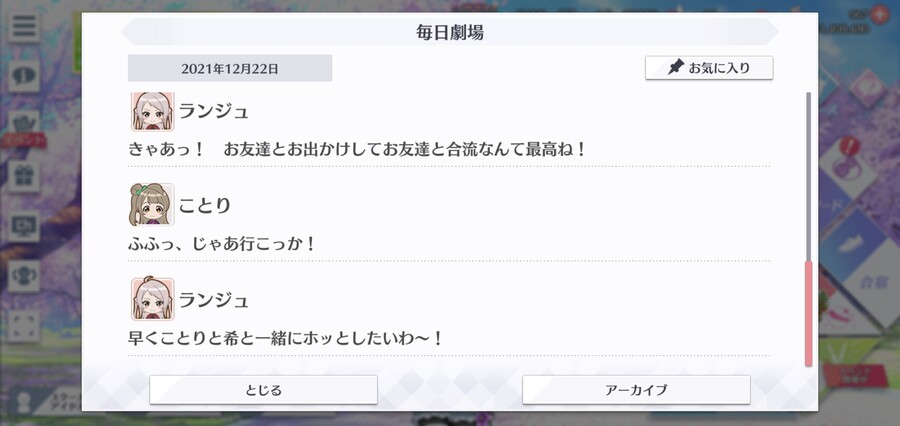Click the pushpin icon on favorite button
This screenshot has height=426, width=900.
click(676, 68)
